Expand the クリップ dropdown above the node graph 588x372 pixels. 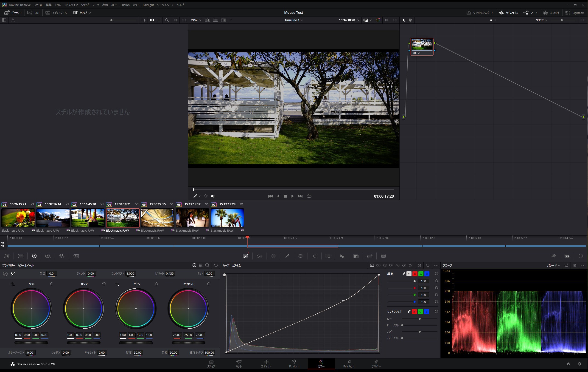[x=541, y=20]
